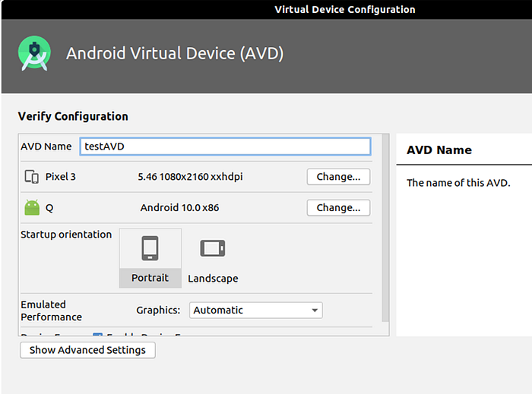532x394 pixels.
Task: Click the '5.46 1080x2160 xxhdpi' text
Action: [190, 177]
